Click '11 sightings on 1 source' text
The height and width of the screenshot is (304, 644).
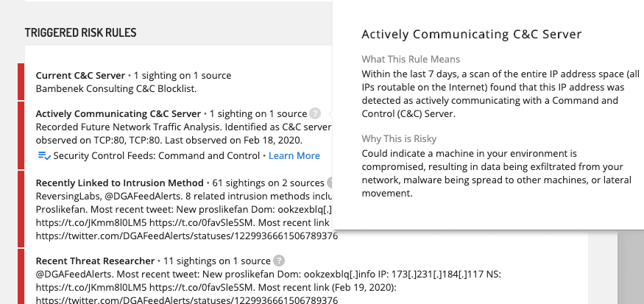click(217, 261)
